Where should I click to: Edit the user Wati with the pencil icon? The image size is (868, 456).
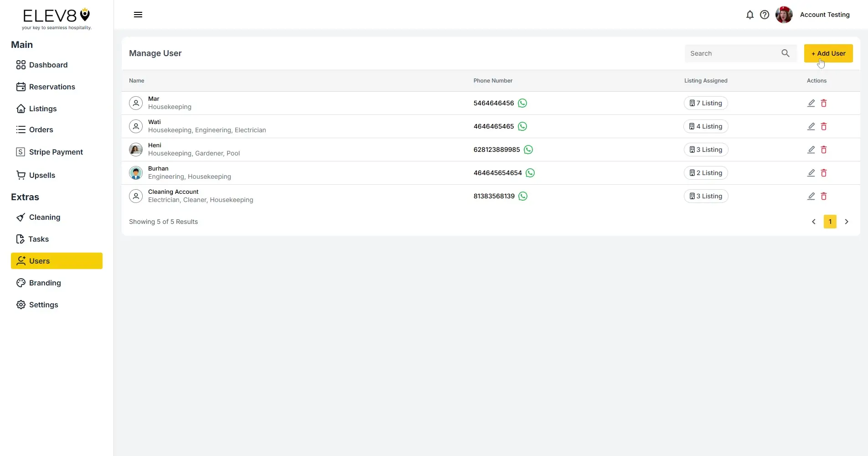pos(811,126)
